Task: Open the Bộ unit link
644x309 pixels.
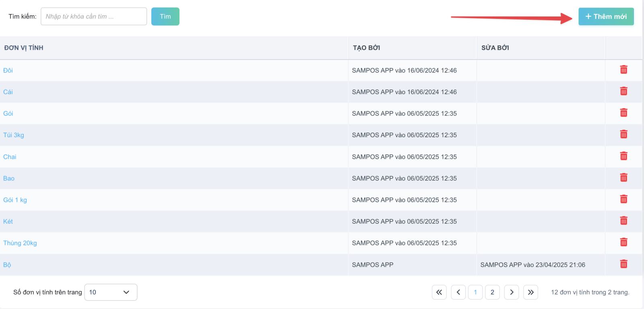Action: (7, 265)
